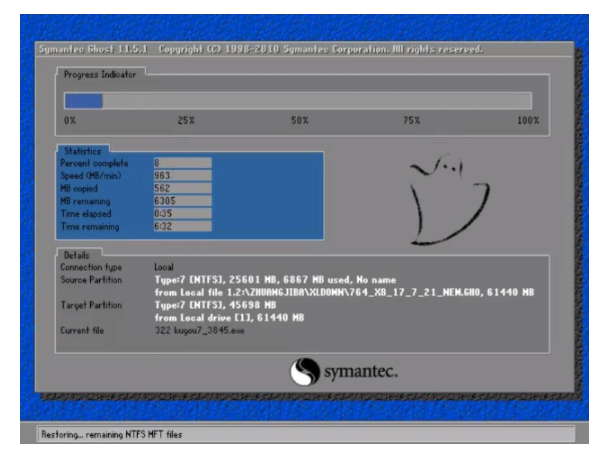Click the 25% progress label
This screenshot has width=613, height=452.
[186, 120]
